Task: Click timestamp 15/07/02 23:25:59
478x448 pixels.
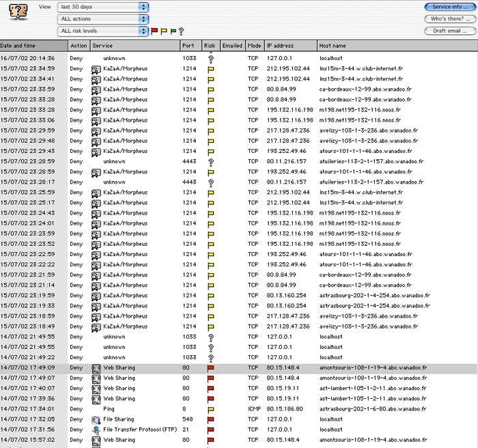Action: coord(27,193)
